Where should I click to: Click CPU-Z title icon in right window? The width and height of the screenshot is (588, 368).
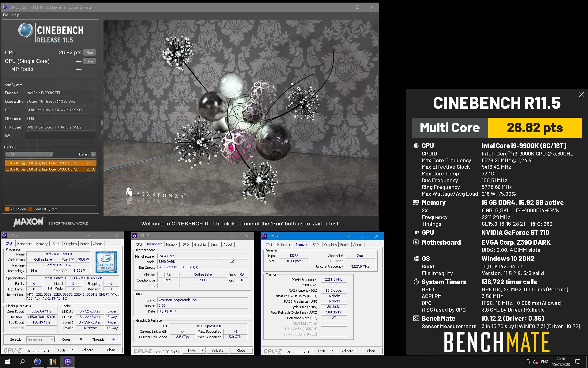pos(264,236)
